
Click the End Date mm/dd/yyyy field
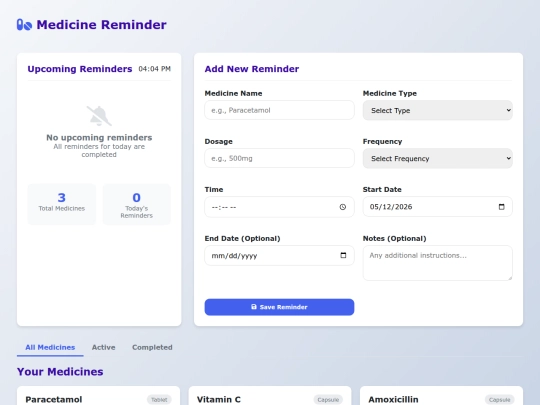point(279,255)
